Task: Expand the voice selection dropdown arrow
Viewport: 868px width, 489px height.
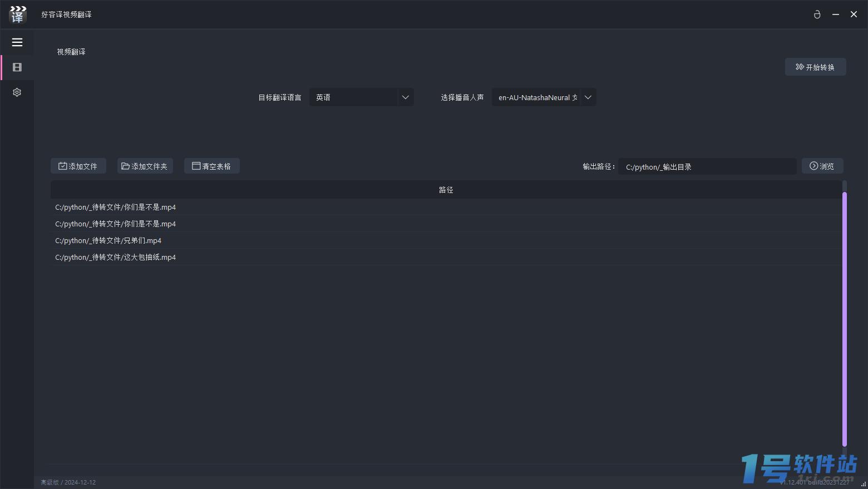Action: (588, 97)
